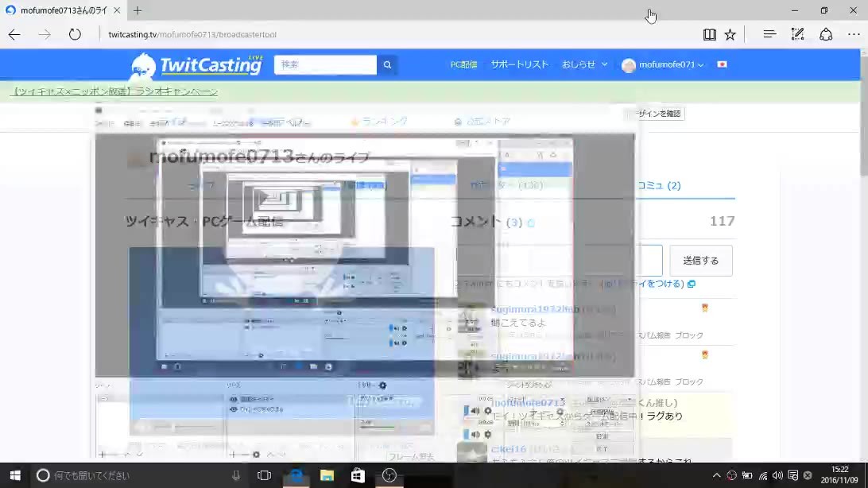Screen dimensions: 868x488
Task: Click the リプライをつける link
Action: 643,284
